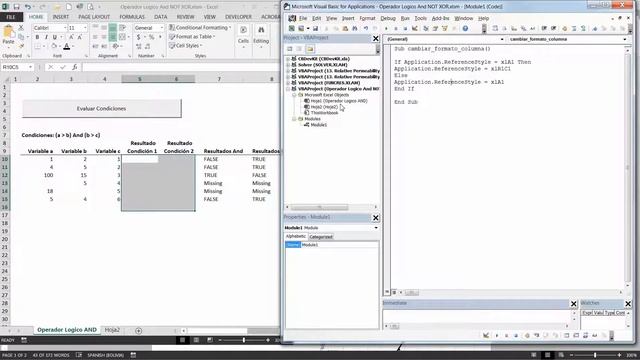Open the Format as Table dropdown
Viewport: 640px width, 360px height.
coord(192,36)
